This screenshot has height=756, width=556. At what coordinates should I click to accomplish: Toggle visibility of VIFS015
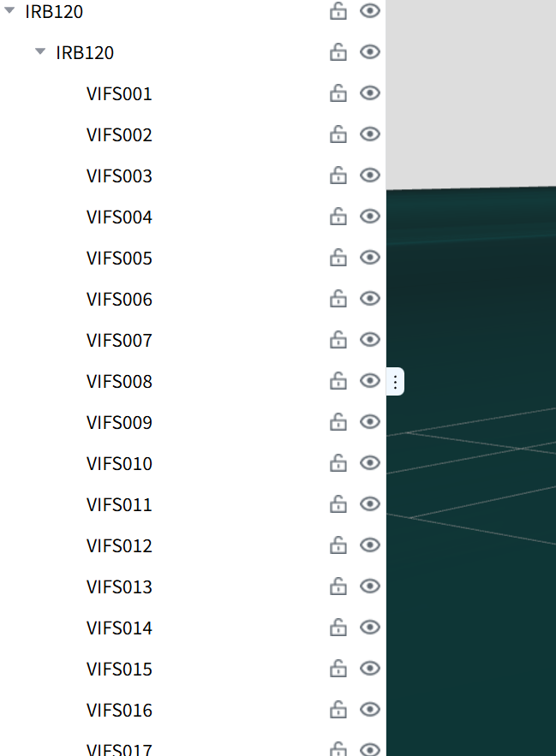370,669
